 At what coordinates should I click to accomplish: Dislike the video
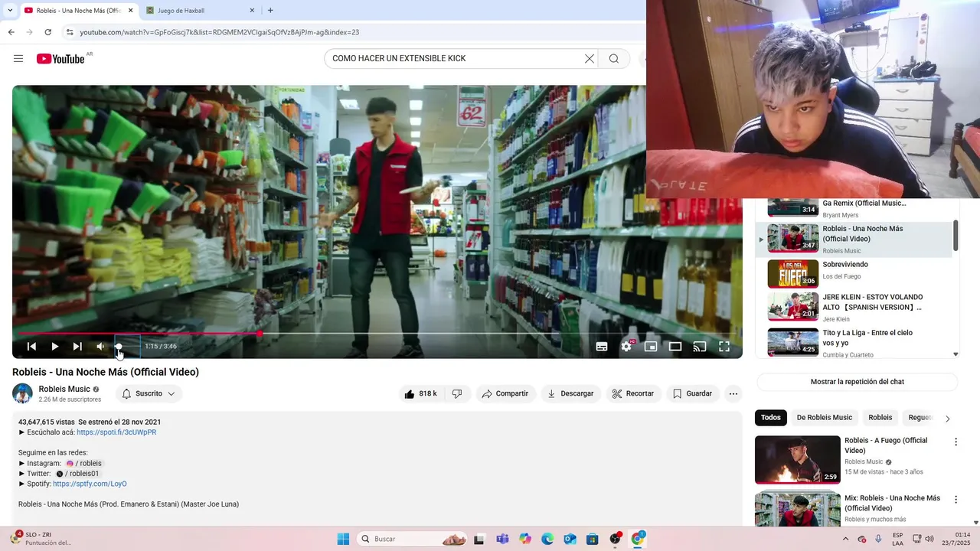point(457,393)
